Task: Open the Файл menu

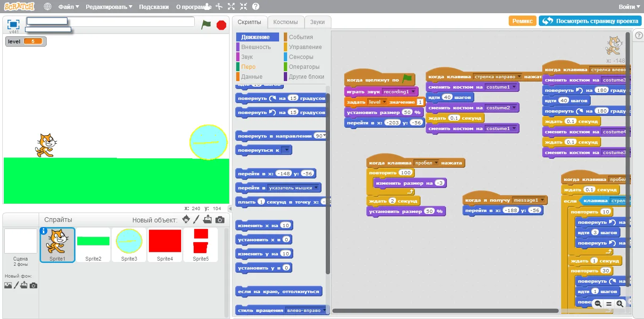Action: [69, 7]
